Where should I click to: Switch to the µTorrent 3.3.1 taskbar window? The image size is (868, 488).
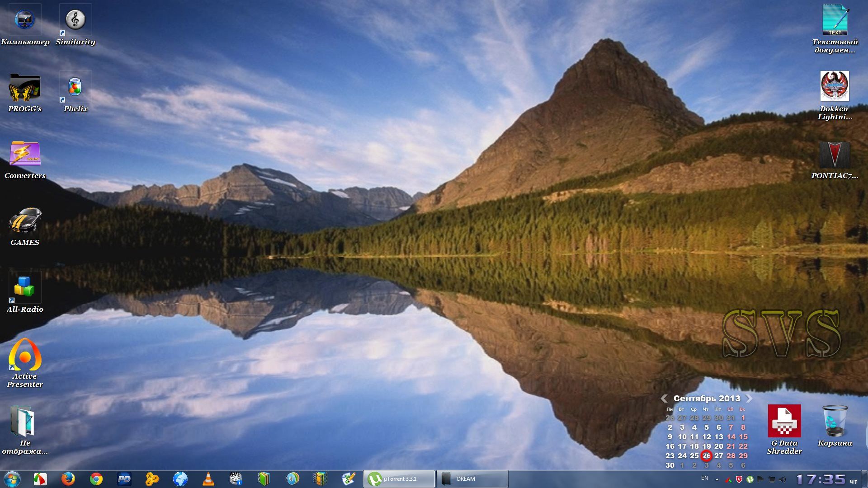(399, 479)
